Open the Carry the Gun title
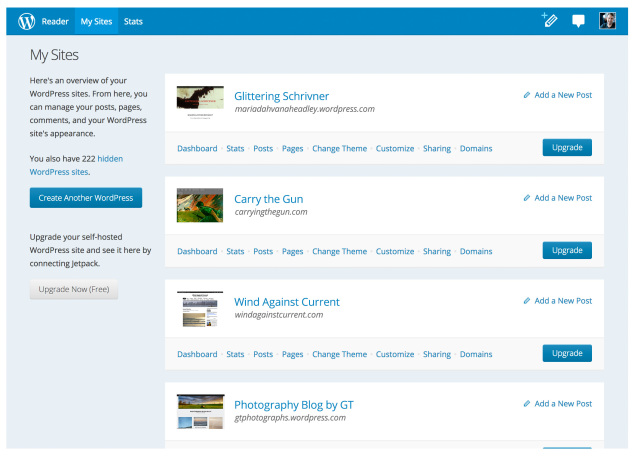This screenshot has height=457, width=635. pos(268,199)
